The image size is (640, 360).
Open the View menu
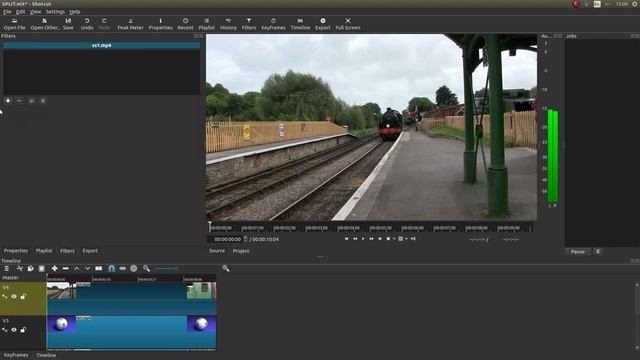pos(36,12)
